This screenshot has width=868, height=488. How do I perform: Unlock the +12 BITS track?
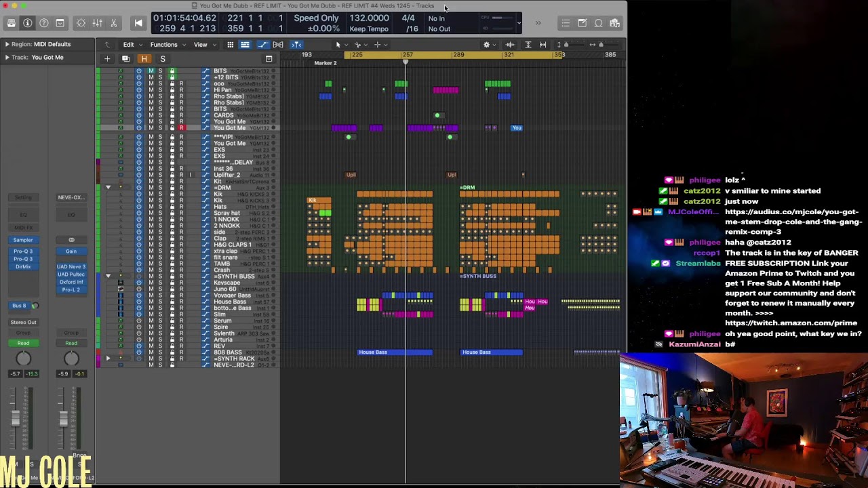pyautogui.click(x=172, y=77)
